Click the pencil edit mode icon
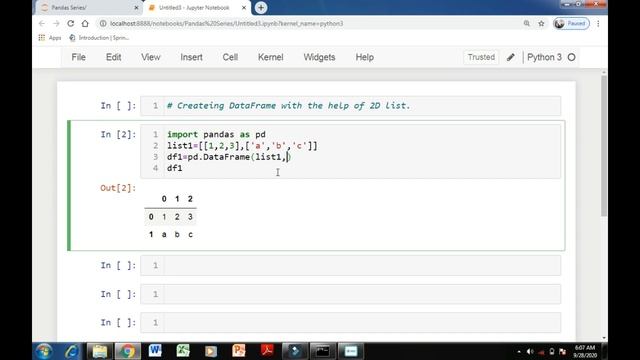 click(511, 57)
